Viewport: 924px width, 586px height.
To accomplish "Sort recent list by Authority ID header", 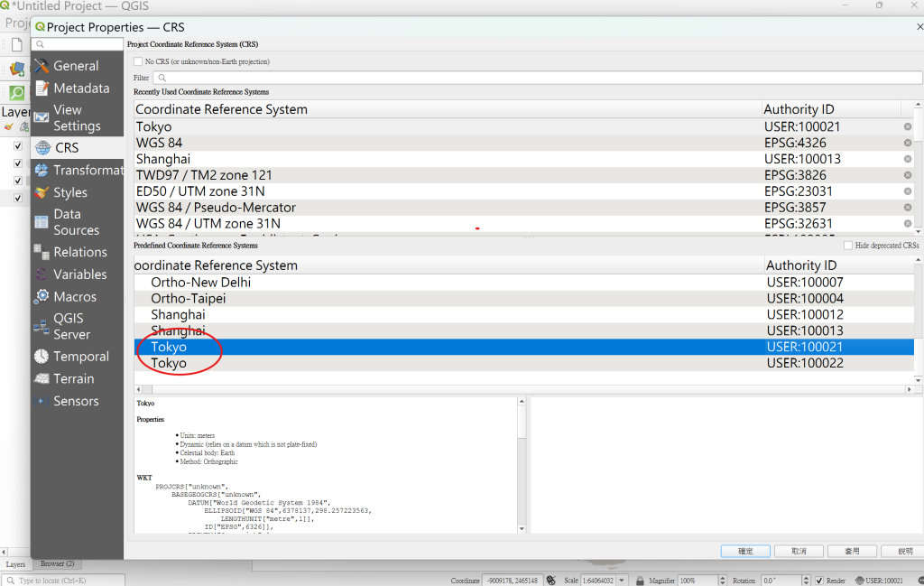I will [831, 109].
